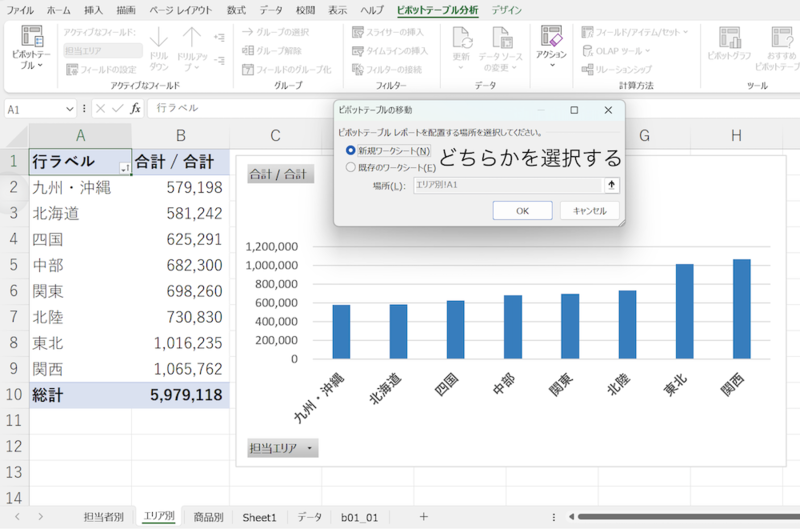This screenshot has width=800, height=529.
Task: Open the ファイル tab
Action: (20, 10)
